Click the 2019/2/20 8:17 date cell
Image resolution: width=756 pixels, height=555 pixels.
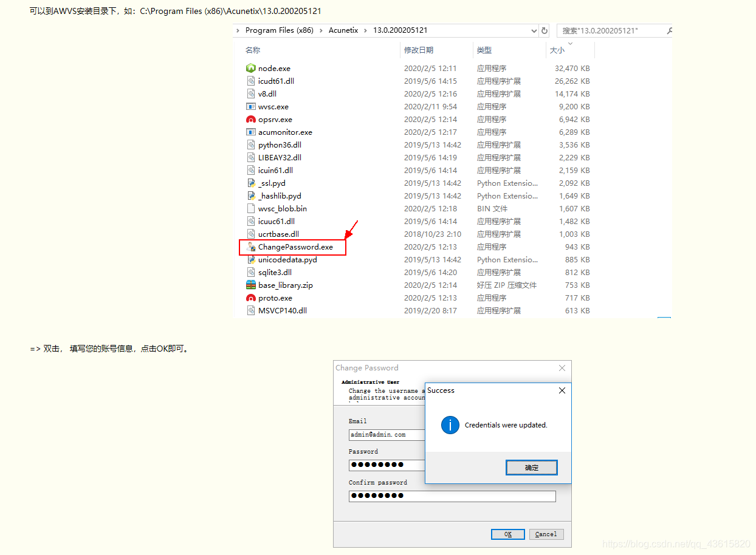pos(430,311)
